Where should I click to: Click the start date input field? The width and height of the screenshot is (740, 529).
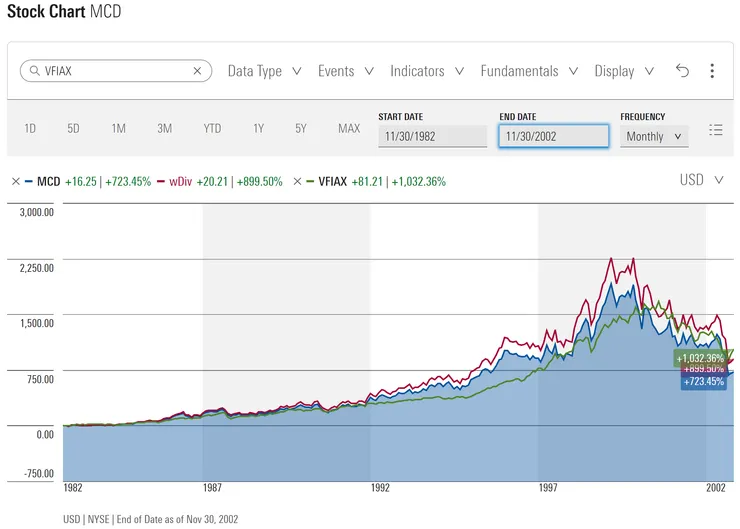432,136
